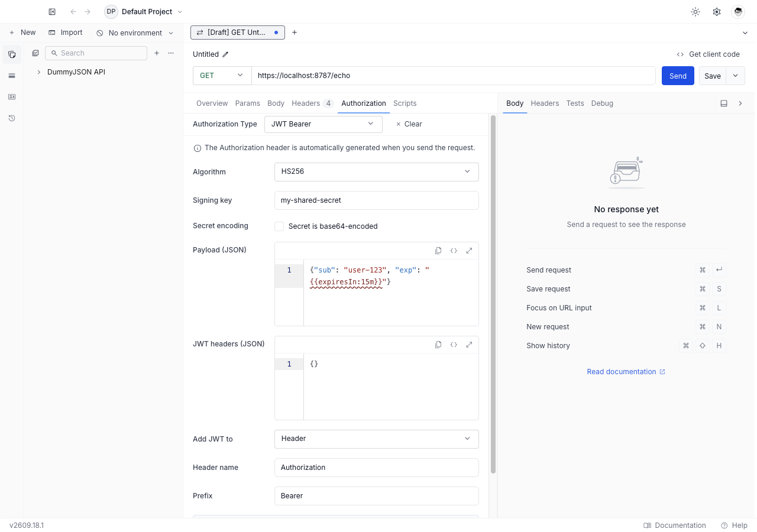This screenshot has height=532, width=757.
Task: Switch to the Overview tab
Action: coord(212,103)
